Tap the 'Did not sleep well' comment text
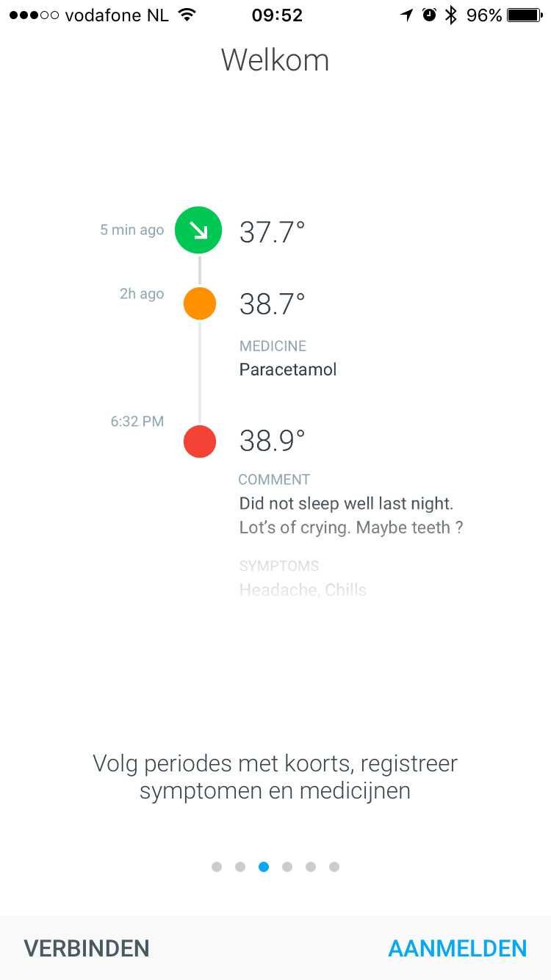This screenshot has height=980, width=551. 351,516
